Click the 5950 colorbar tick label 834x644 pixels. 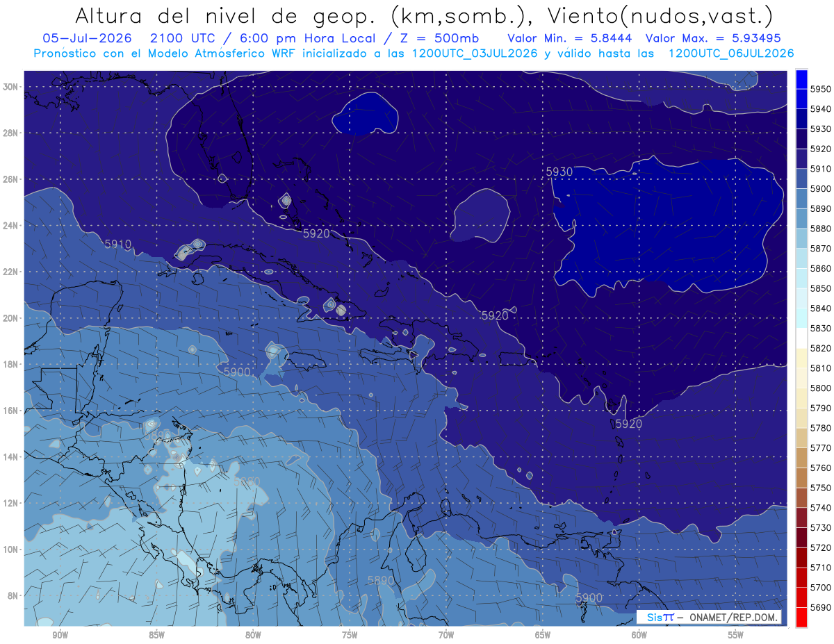point(820,89)
